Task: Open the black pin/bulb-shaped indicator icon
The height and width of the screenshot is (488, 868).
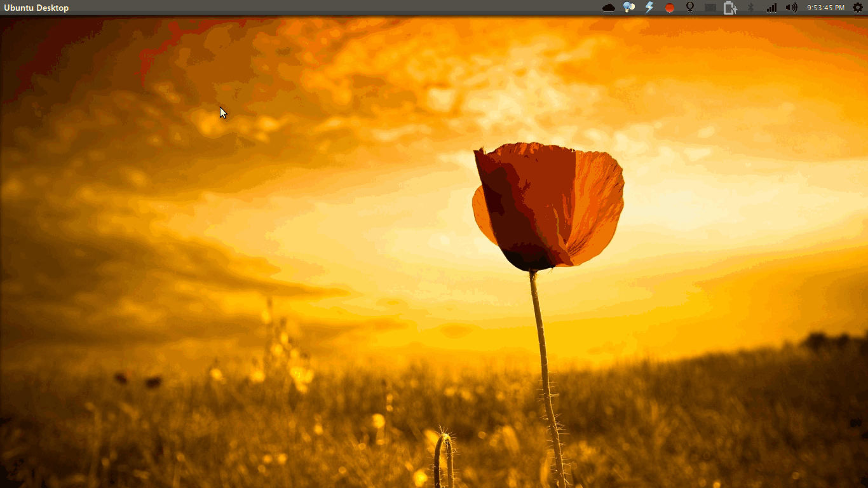Action: [x=690, y=8]
